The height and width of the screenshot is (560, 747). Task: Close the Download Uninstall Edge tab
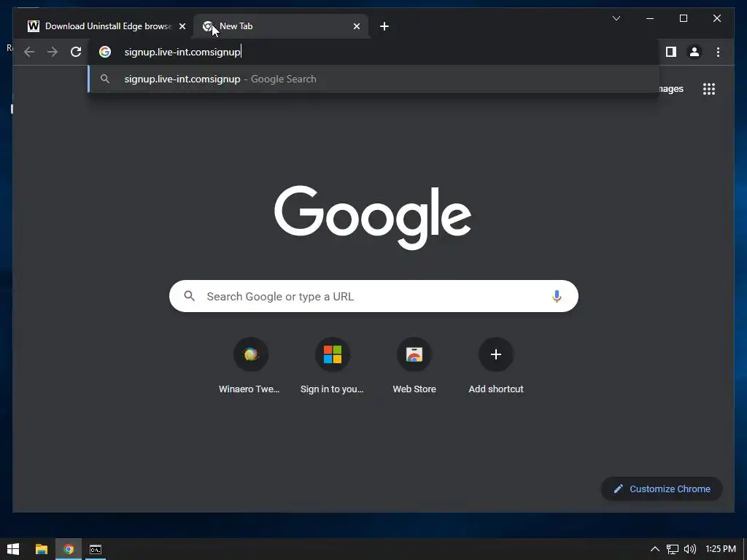click(x=182, y=26)
